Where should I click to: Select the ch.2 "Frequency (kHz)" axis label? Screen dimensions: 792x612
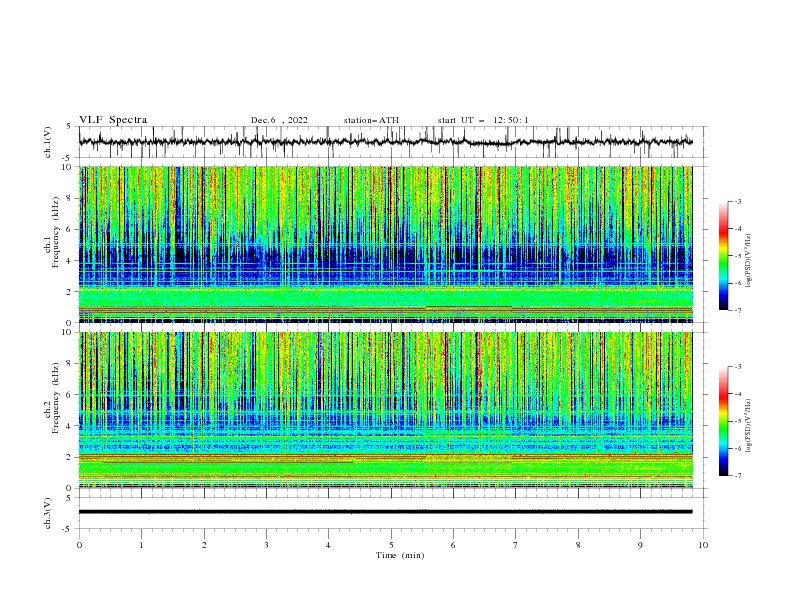tap(56, 398)
